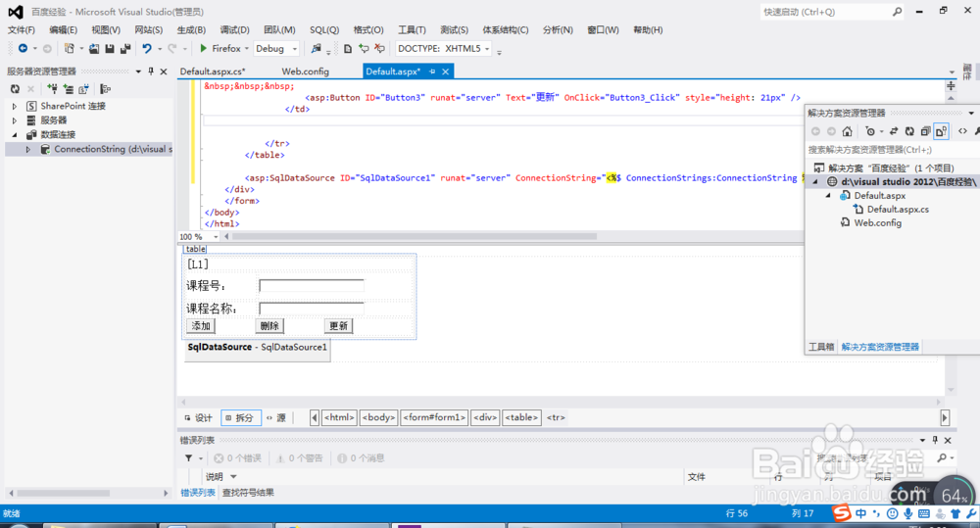This screenshot has width=980, height=528.
Task: Click the 课程名称 text input field
Action: tap(312, 309)
